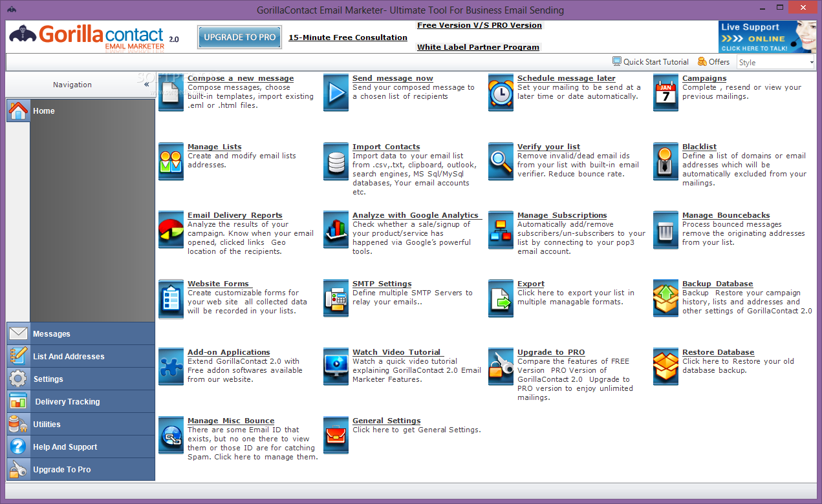The height and width of the screenshot is (504, 822).
Task: Click the Email Delivery Reports pie chart icon
Action: click(x=171, y=230)
